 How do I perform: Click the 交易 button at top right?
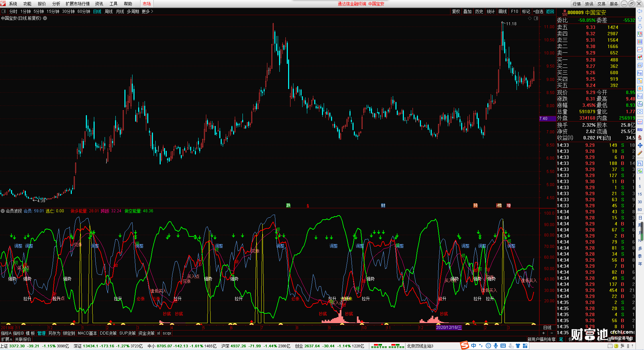tap(601, 4)
